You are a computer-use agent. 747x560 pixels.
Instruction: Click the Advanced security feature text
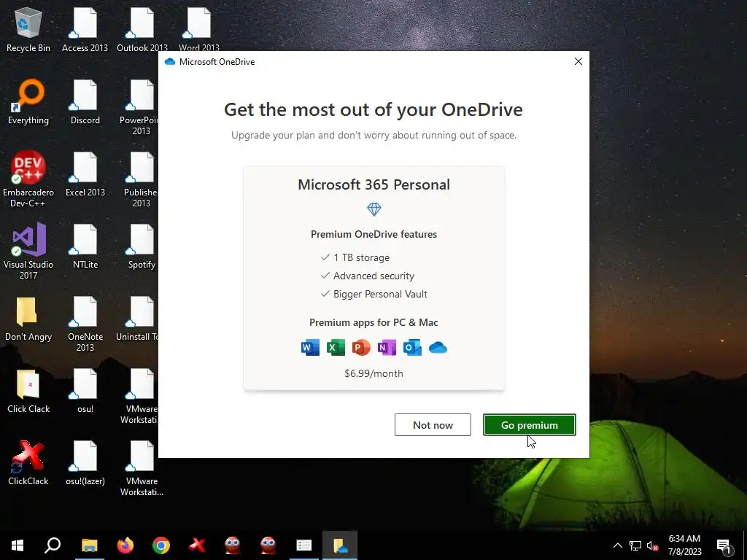[374, 276]
